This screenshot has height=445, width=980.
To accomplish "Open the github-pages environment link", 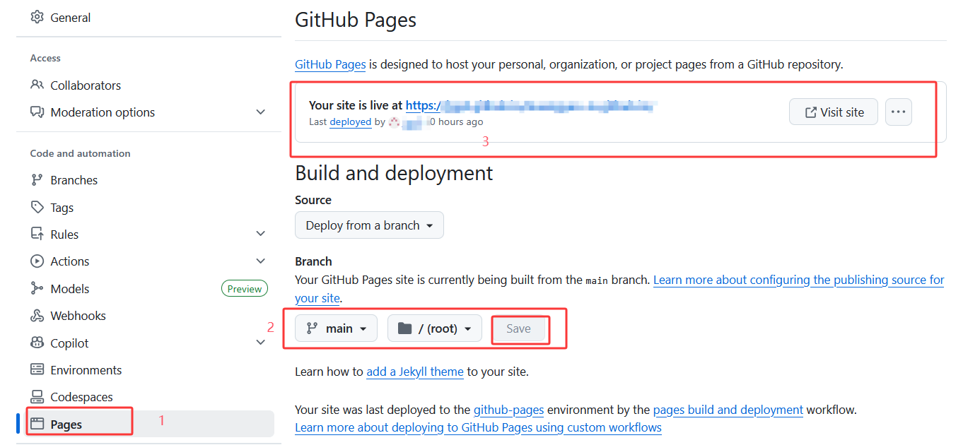I will click(x=509, y=410).
